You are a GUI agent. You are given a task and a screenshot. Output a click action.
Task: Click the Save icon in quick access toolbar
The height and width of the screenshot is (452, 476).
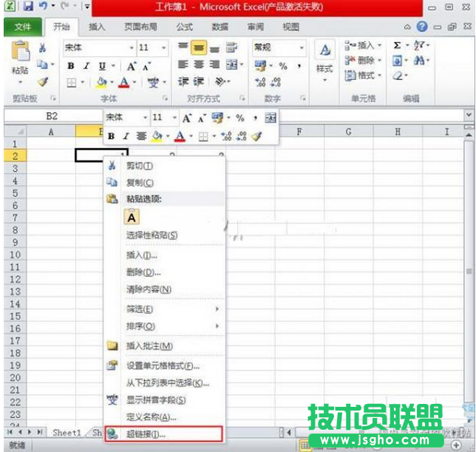pyautogui.click(x=28, y=6)
